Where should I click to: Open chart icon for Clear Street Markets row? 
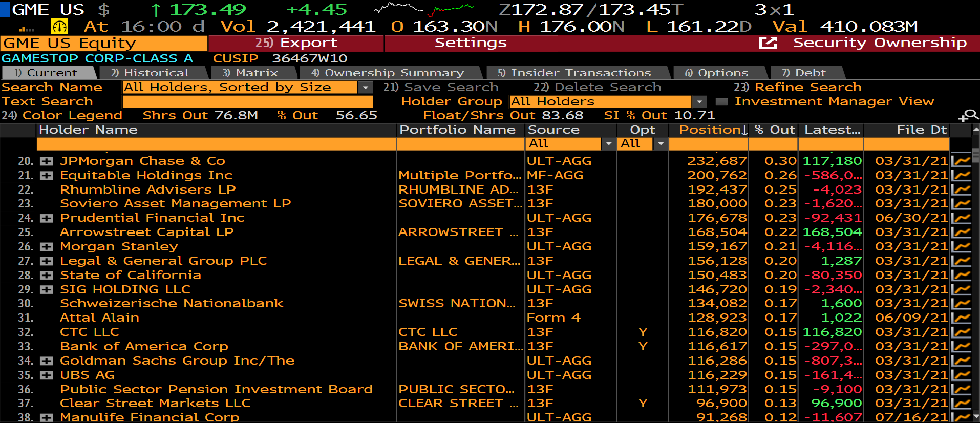tap(961, 404)
